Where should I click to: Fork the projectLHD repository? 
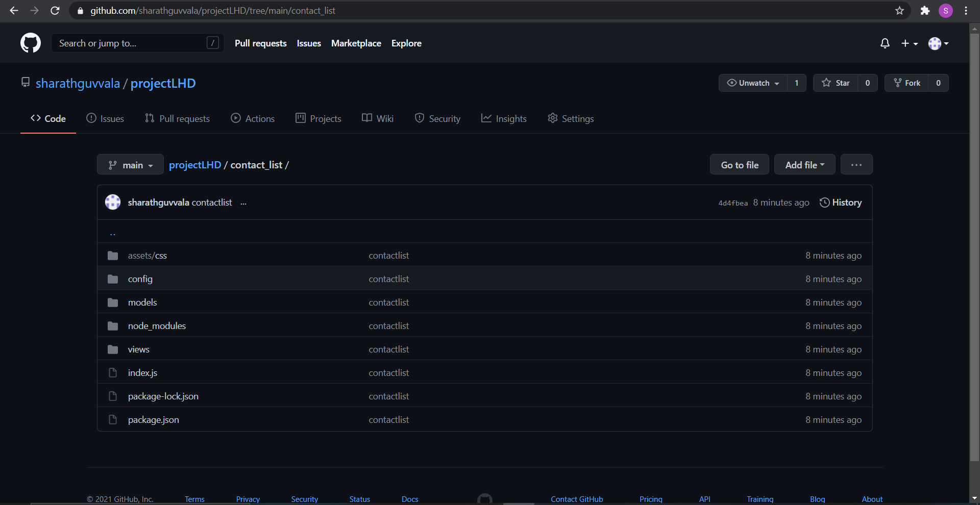click(x=906, y=83)
